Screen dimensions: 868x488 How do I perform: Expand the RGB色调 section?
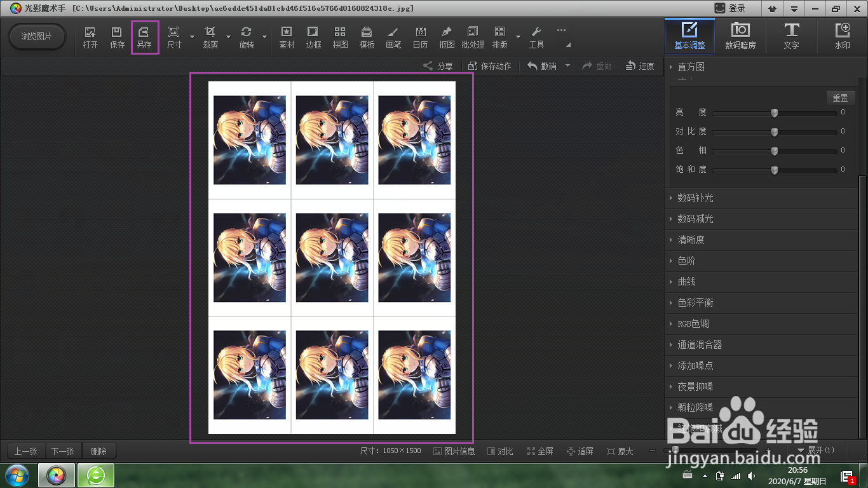coord(761,324)
